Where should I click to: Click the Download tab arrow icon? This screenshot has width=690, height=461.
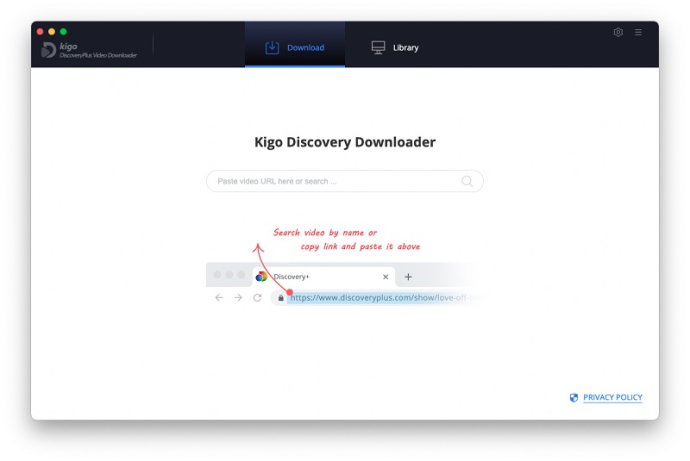272,48
